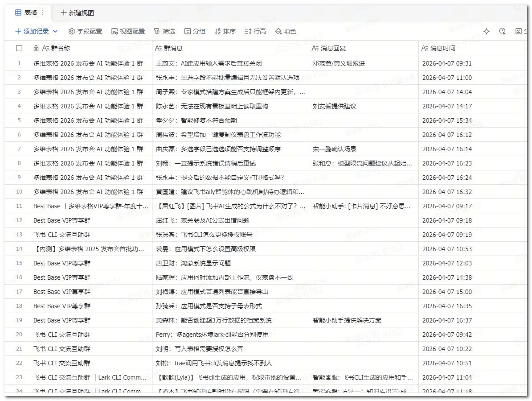The width and height of the screenshot is (532, 401).
Task: Click cell 王蔚文：AI建应用输入需求后直接关闭
Action: point(231,63)
